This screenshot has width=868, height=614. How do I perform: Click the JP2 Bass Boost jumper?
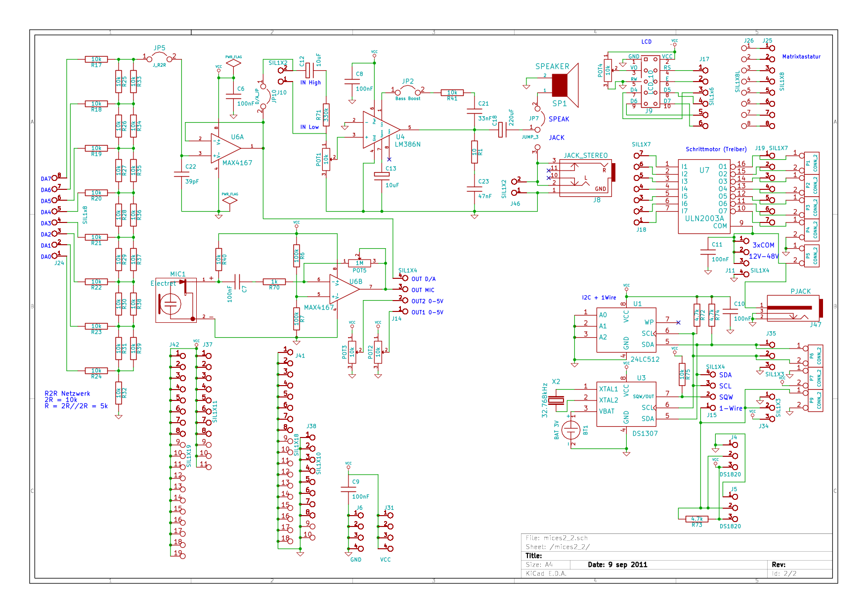[408, 91]
